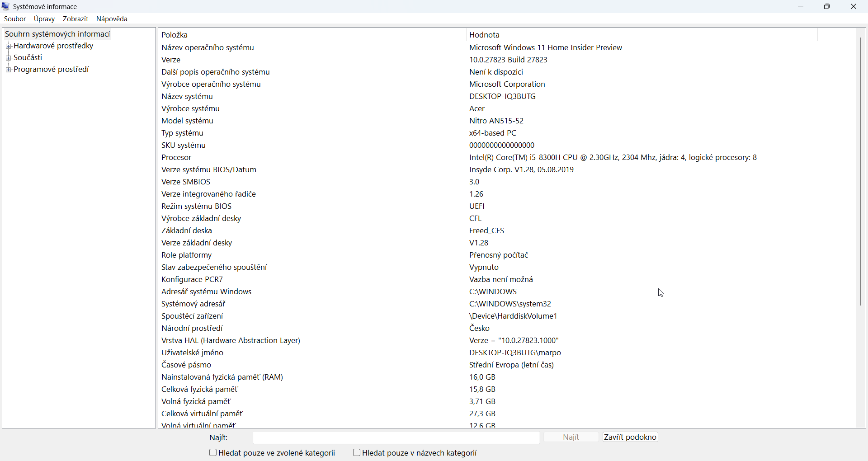Enable Hledat pouze ve zvolené kategorii checkbox
The image size is (868, 461).
click(213, 452)
